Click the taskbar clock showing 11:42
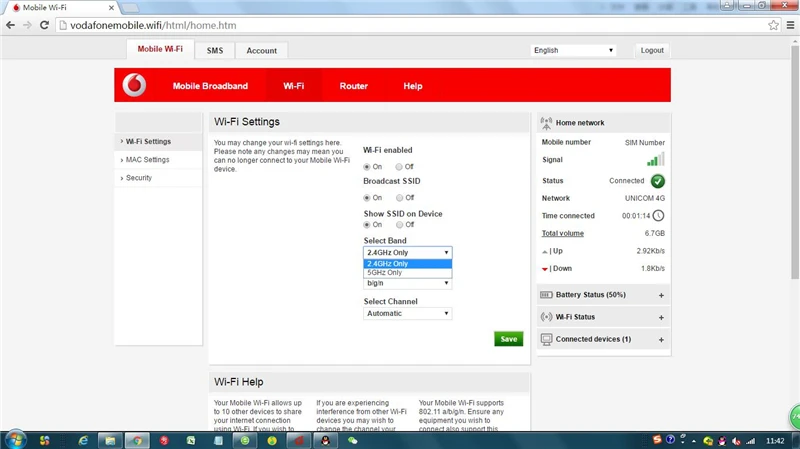This screenshot has width=800, height=449. click(775, 441)
